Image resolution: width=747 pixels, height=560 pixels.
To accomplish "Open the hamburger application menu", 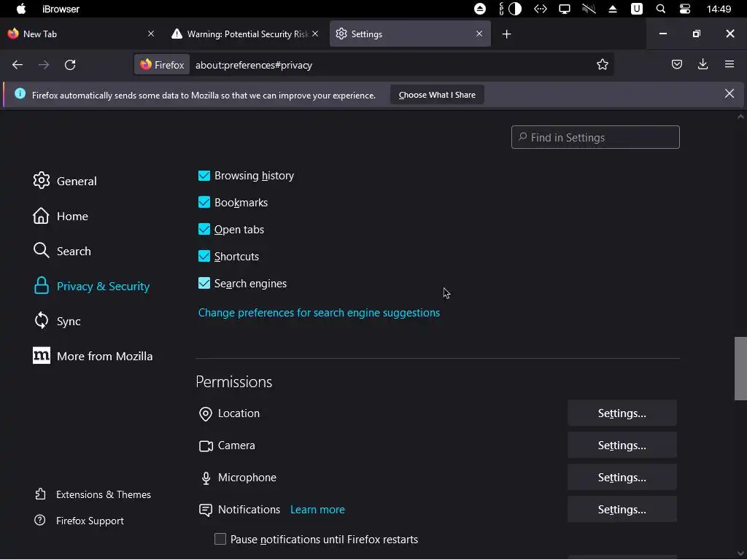I will coord(729,65).
